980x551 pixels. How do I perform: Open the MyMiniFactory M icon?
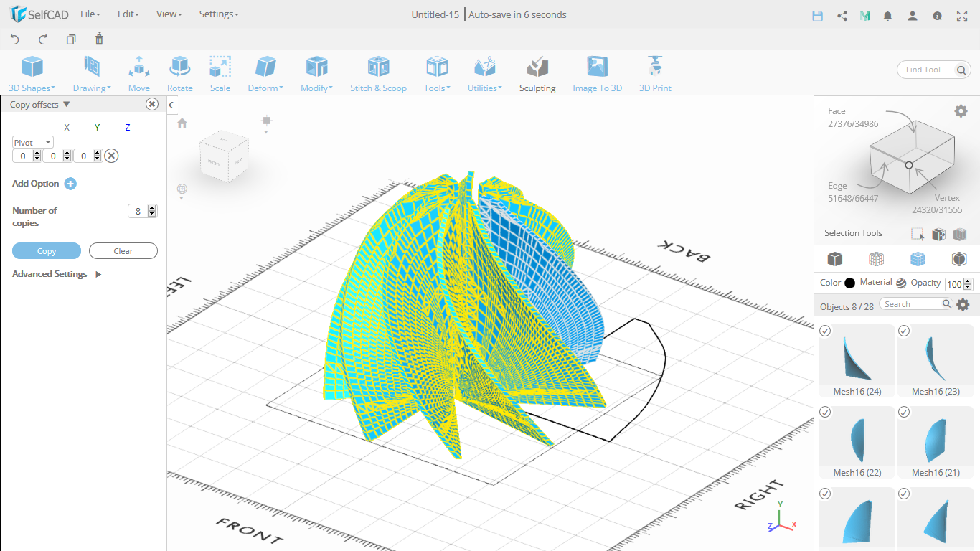pos(865,15)
